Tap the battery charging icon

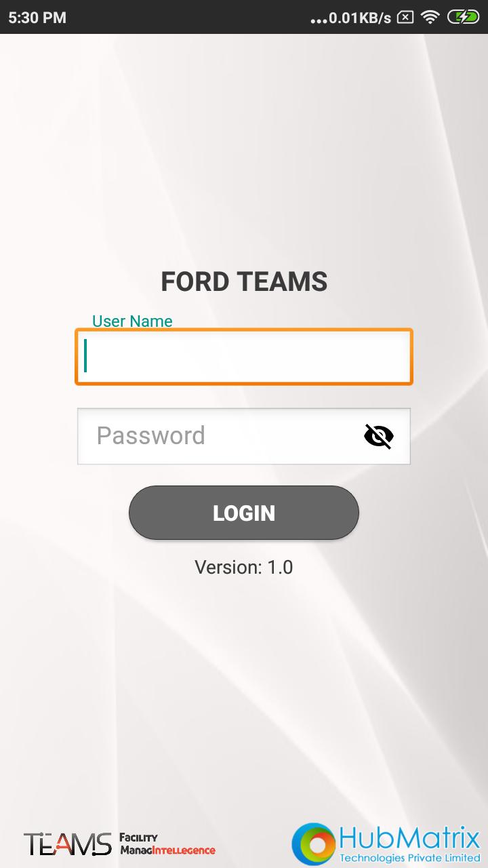[x=463, y=17]
